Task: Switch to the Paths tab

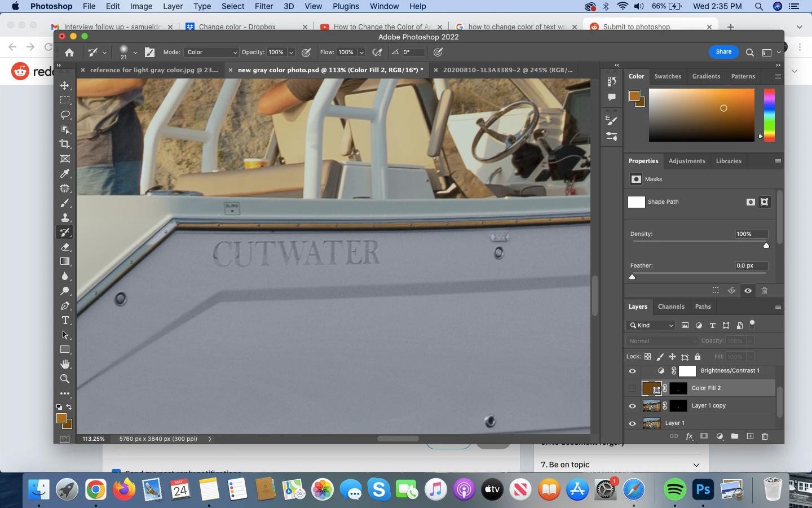Action: pyautogui.click(x=703, y=307)
